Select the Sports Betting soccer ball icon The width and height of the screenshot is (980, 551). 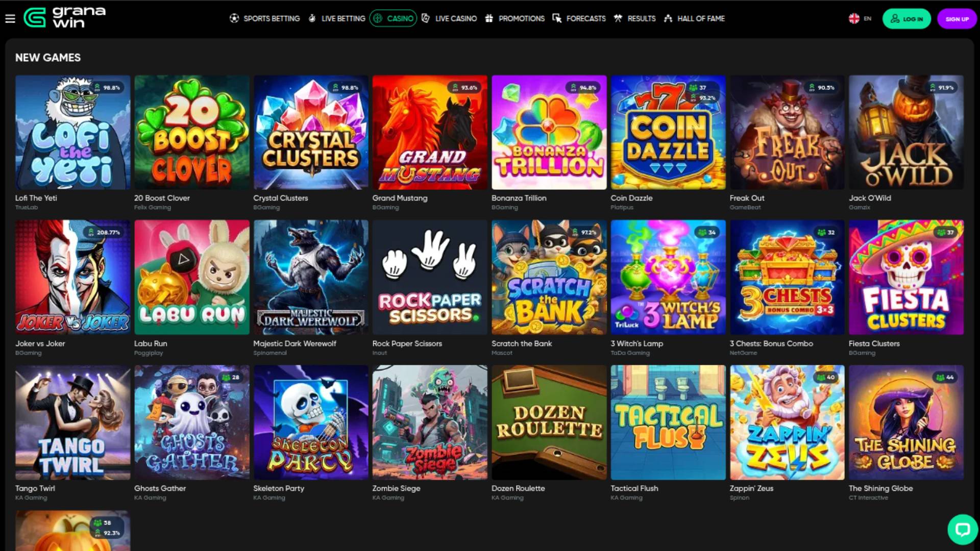(x=234, y=18)
